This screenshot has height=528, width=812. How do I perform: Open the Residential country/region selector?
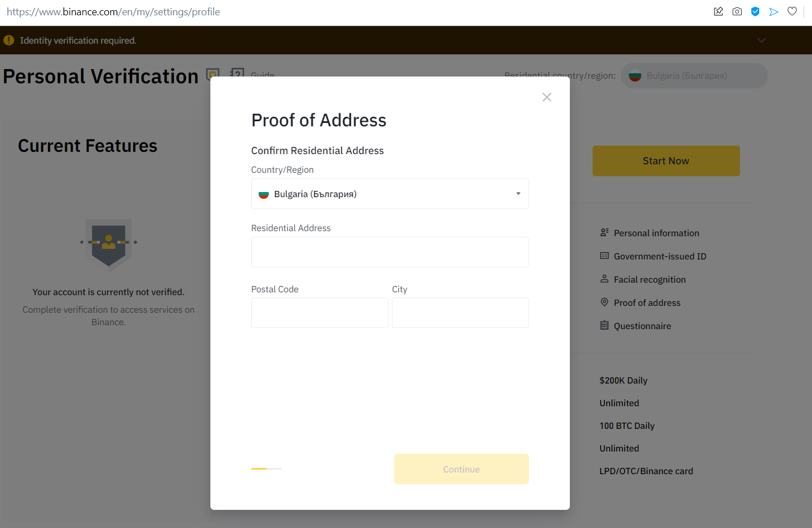pyautogui.click(x=694, y=76)
